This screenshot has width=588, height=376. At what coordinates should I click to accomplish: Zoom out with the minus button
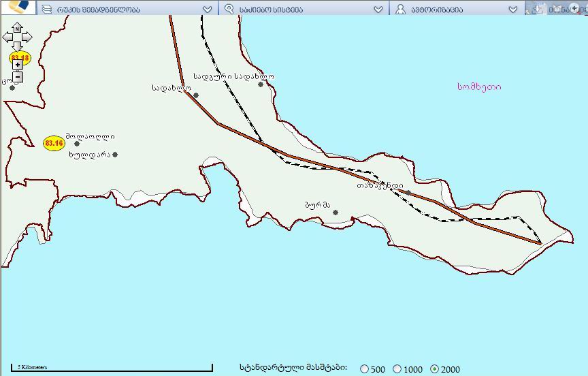coord(18,77)
